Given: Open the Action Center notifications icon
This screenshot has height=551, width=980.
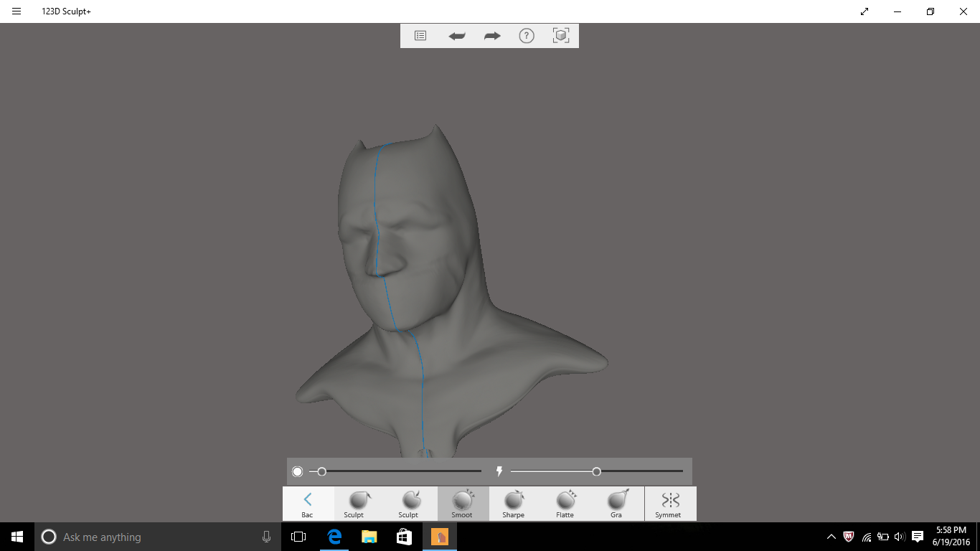Looking at the screenshot, I should [918, 537].
